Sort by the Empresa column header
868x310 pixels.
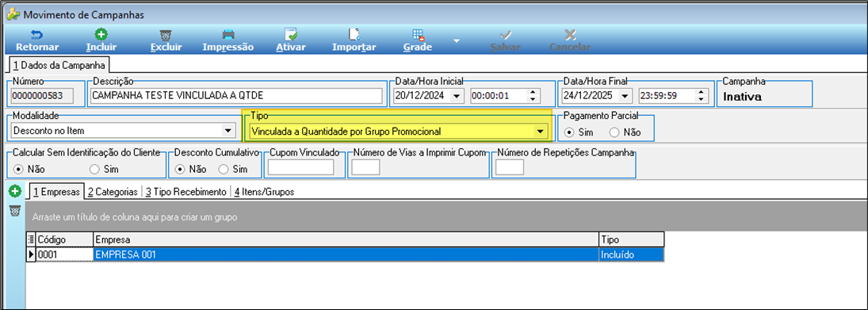coord(346,239)
